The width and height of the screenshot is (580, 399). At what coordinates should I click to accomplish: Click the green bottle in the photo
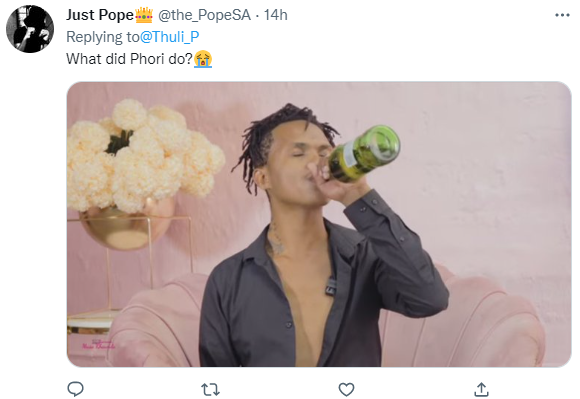[x=364, y=153]
